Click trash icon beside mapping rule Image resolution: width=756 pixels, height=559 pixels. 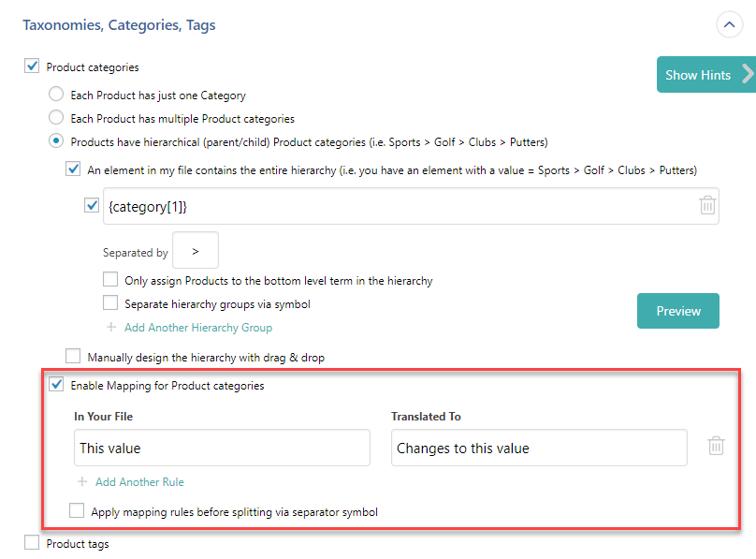click(716, 446)
